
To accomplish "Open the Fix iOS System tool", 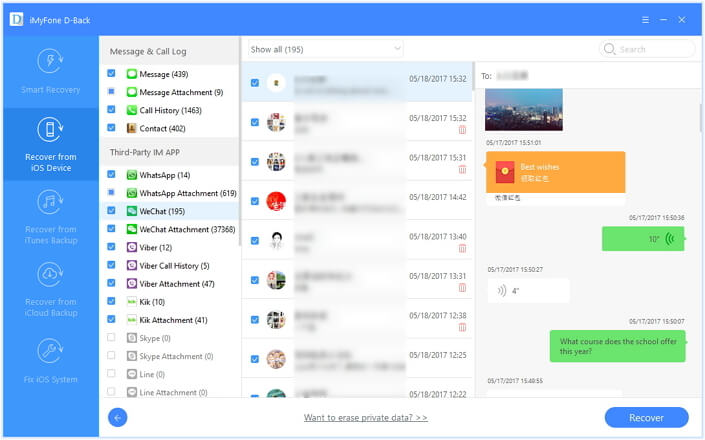I will (50, 361).
